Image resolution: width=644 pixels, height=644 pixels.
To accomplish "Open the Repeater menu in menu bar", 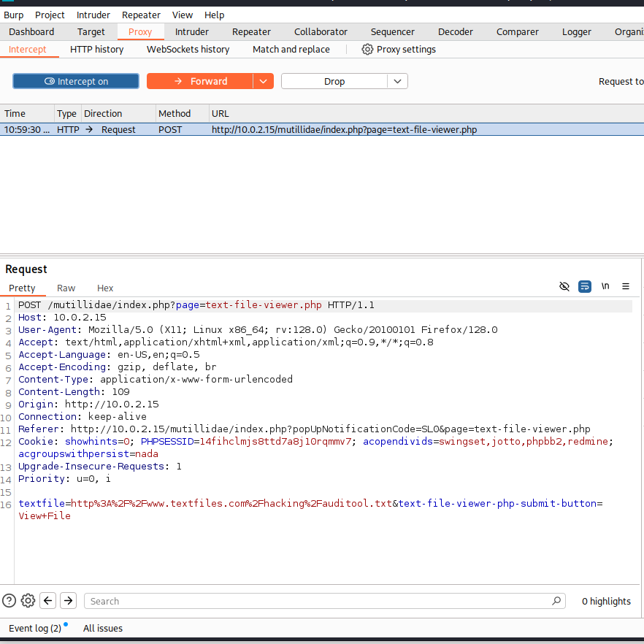I will [141, 15].
